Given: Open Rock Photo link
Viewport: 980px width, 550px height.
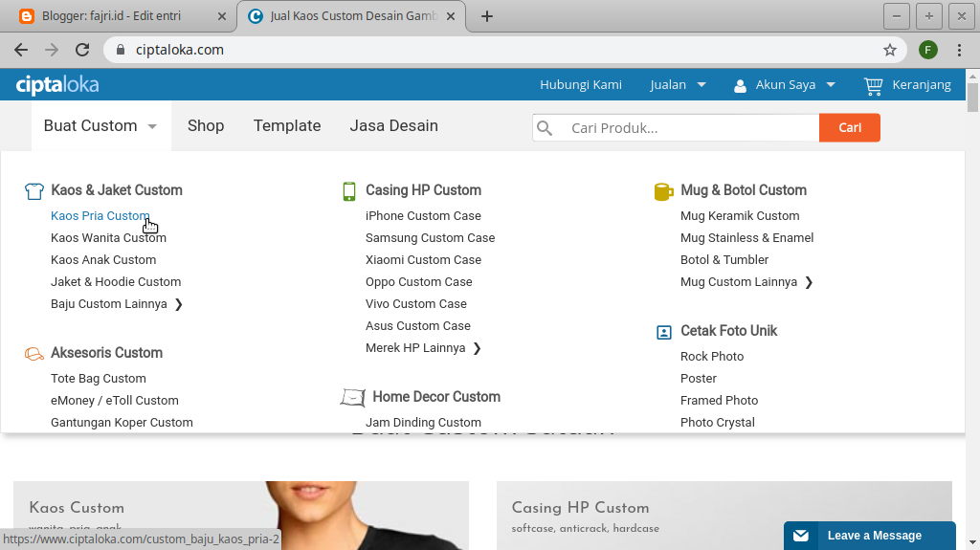Looking at the screenshot, I should [x=712, y=356].
